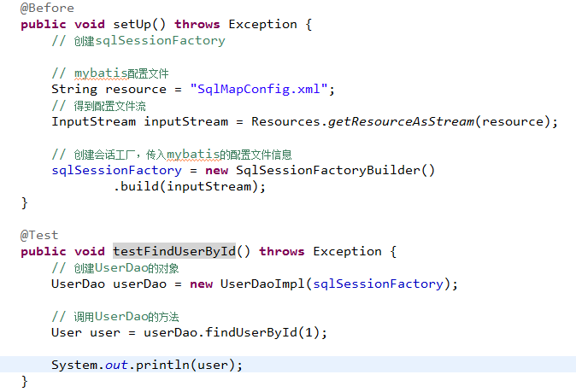Click the blue sqlSessionFactory field assignment
Image resolution: width=576 pixels, height=392 pixels.
pos(117,170)
